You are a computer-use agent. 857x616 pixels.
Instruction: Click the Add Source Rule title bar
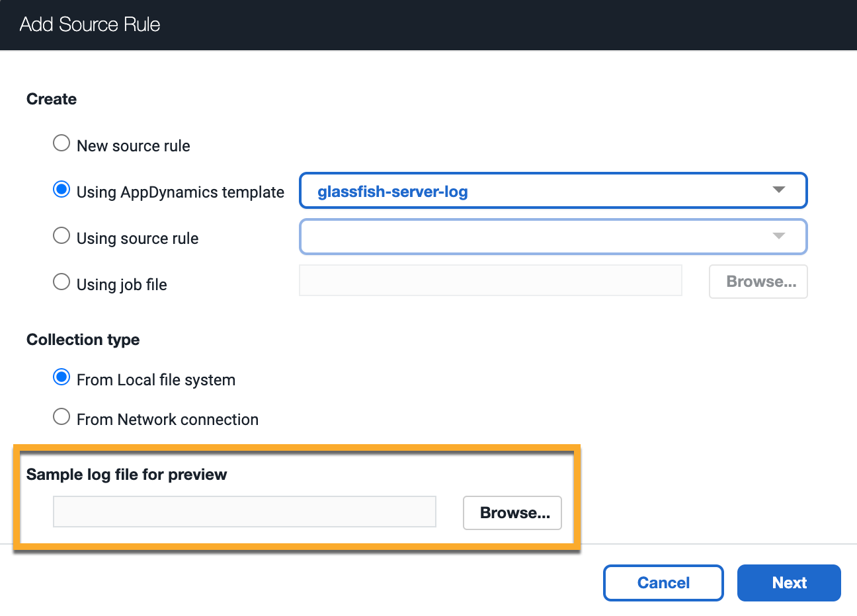pyautogui.click(x=428, y=25)
